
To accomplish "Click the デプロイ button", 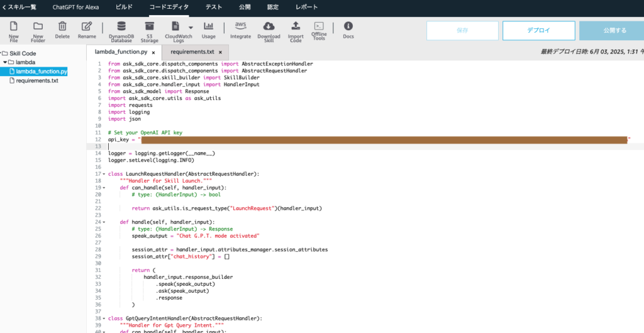I will point(538,30).
